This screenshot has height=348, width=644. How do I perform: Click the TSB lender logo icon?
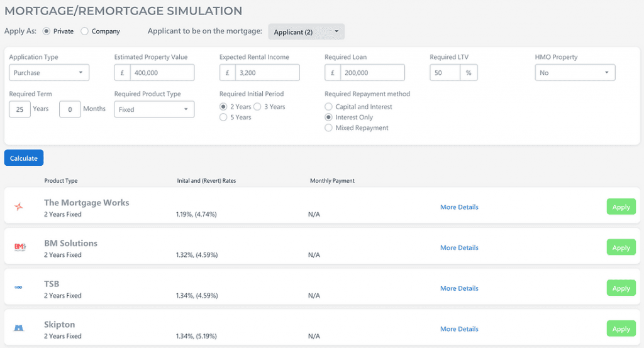click(x=18, y=287)
